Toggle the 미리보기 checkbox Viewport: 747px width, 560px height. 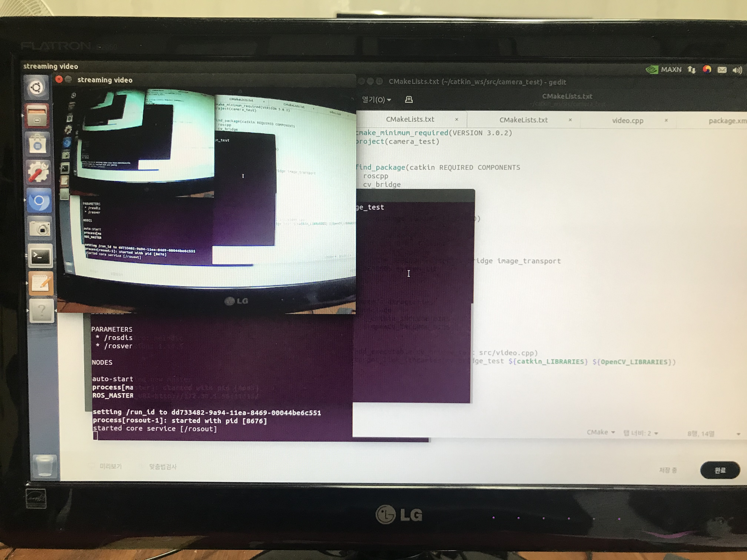coord(92,466)
